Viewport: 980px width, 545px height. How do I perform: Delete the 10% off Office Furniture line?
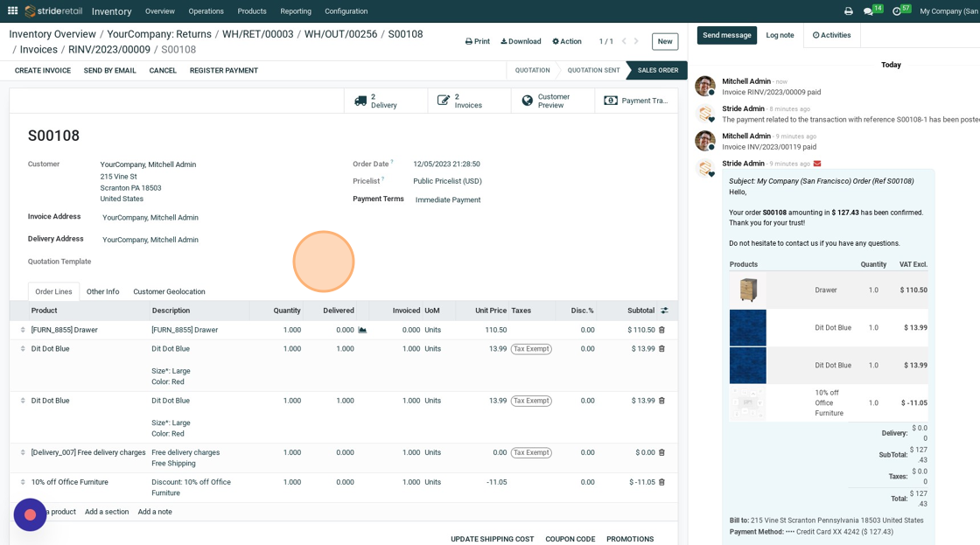[x=661, y=482]
